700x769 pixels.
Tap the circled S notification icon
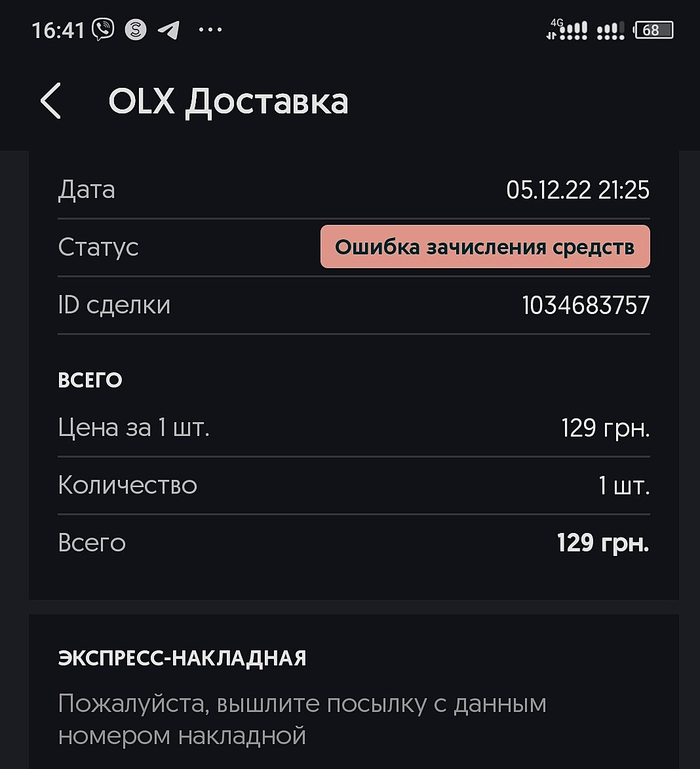click(136, 30)
